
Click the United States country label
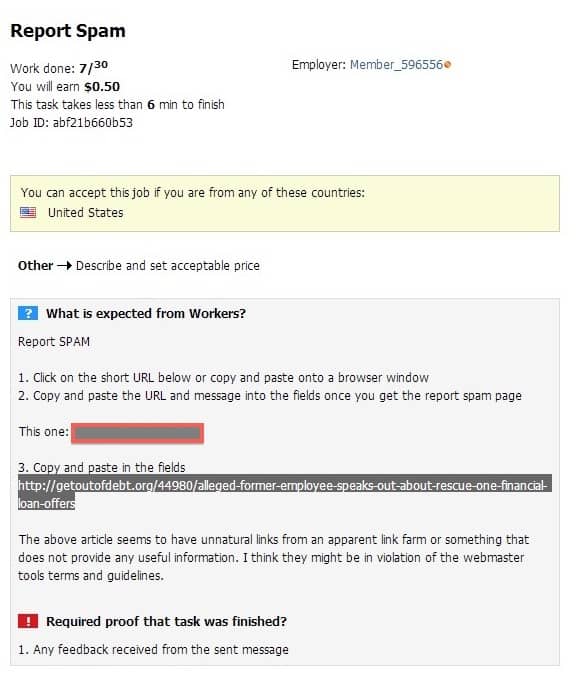coord(86,213)
